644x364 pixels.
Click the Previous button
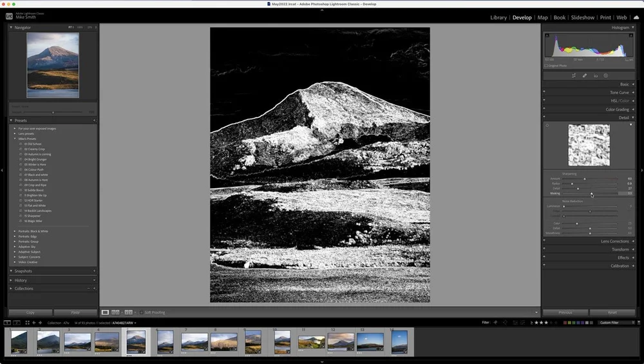[x=565, y=312]
